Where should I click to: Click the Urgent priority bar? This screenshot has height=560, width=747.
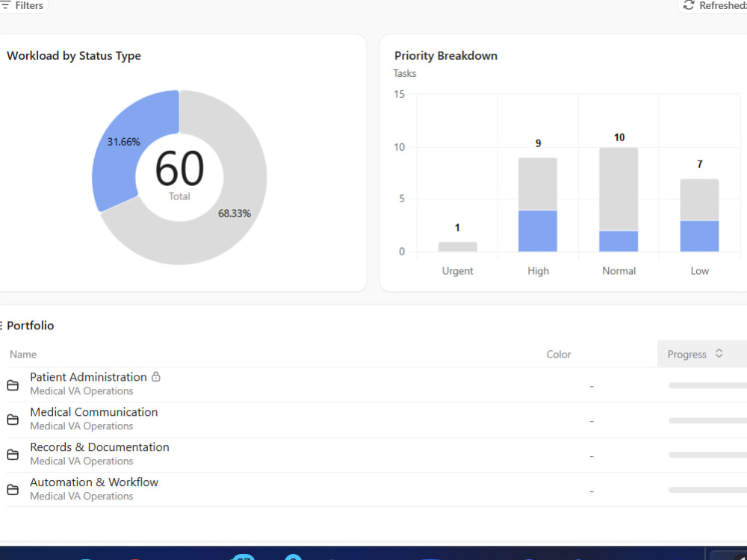[x=457, y=246]
